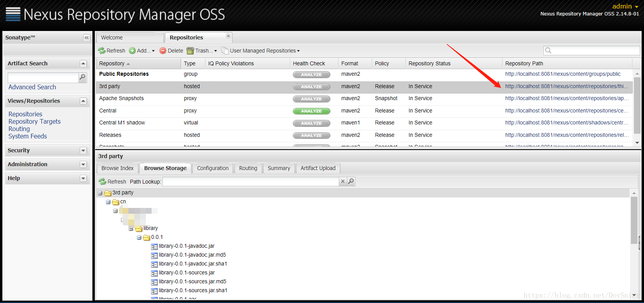644x303 pixels.
Task: Open the Summary tab
Action: pyautogui.click(x=278, y=168)
